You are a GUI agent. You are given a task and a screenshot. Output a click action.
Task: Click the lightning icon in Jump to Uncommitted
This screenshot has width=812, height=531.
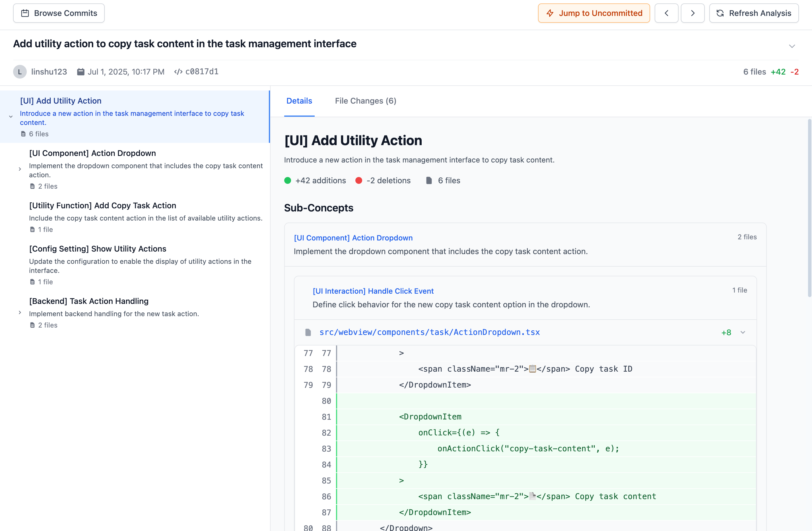coord(550,13)
